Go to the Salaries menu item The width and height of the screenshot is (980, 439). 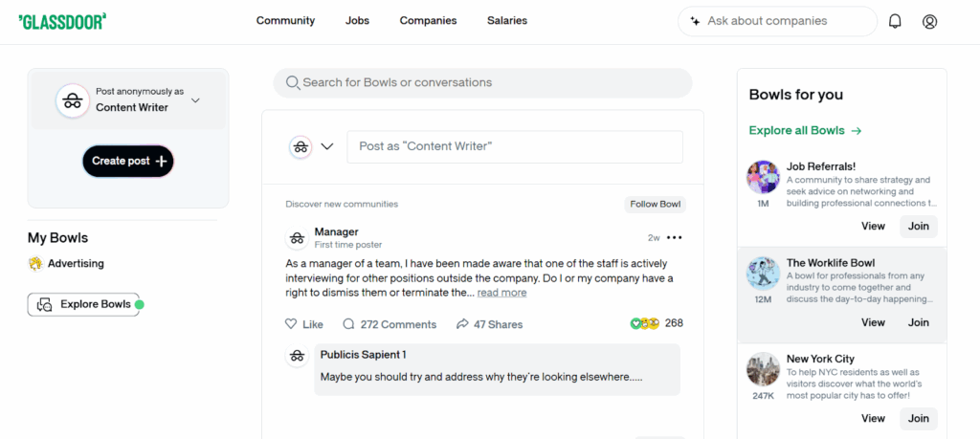(x=507, y=21)
